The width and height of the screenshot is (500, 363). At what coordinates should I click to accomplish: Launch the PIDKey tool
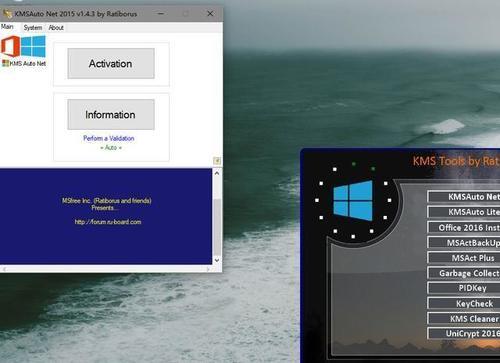click(x=464, y=288)
